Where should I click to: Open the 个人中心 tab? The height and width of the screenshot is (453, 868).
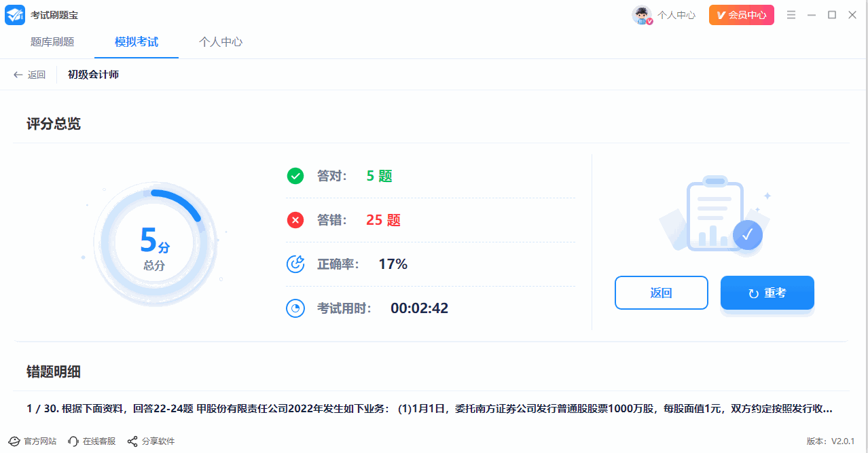pyautogui.click(x=221, y=42)
